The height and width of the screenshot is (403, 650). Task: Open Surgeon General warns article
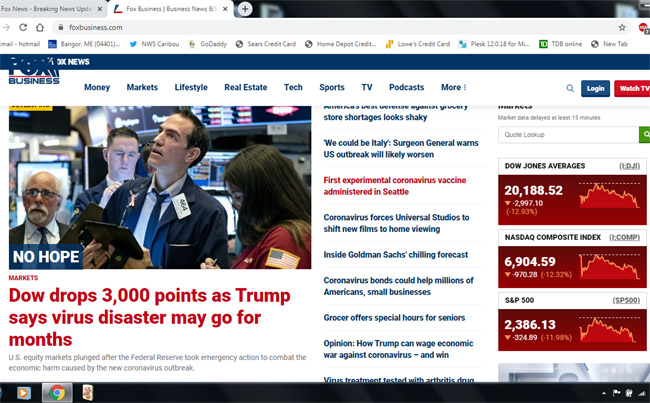[401, 149]
